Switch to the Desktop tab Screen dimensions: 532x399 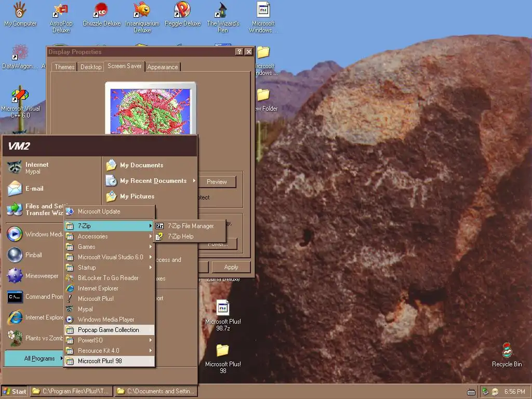91,67
